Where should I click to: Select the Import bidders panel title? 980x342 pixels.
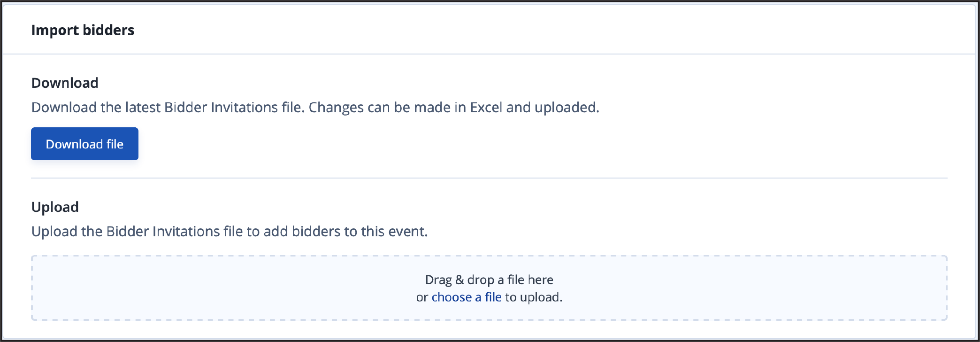pos(83,30)
